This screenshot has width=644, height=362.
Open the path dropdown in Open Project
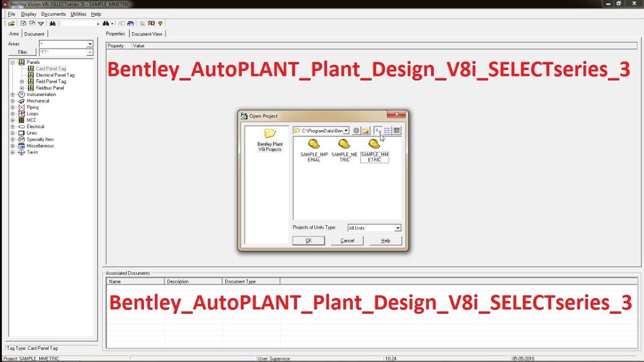pyautogui.click(x=346, y=131)
